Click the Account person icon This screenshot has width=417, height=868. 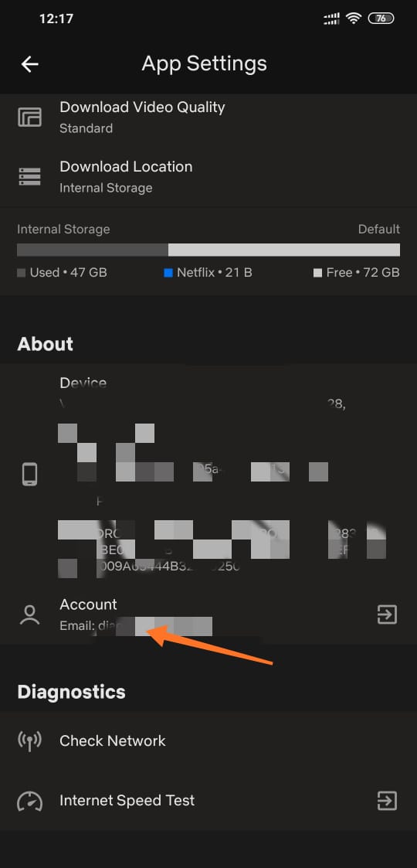(30, 614)
